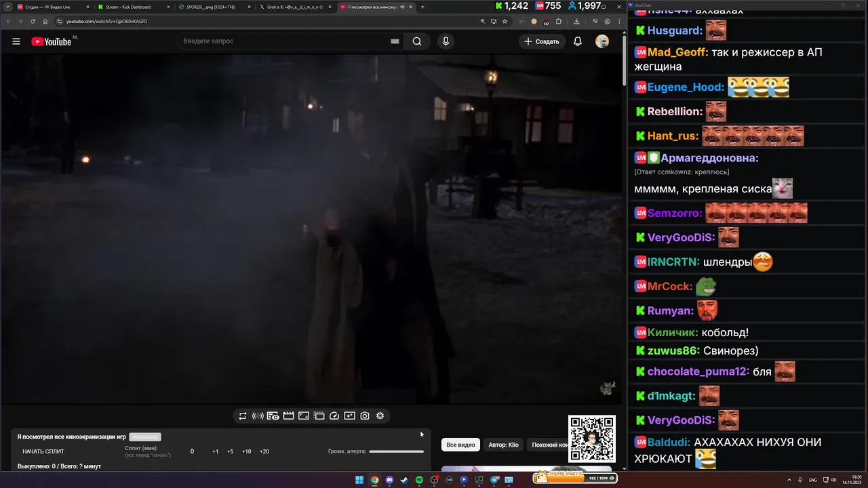
Task: Click the dotted window icon in player toolbar
Action: (x=319, y=416)
